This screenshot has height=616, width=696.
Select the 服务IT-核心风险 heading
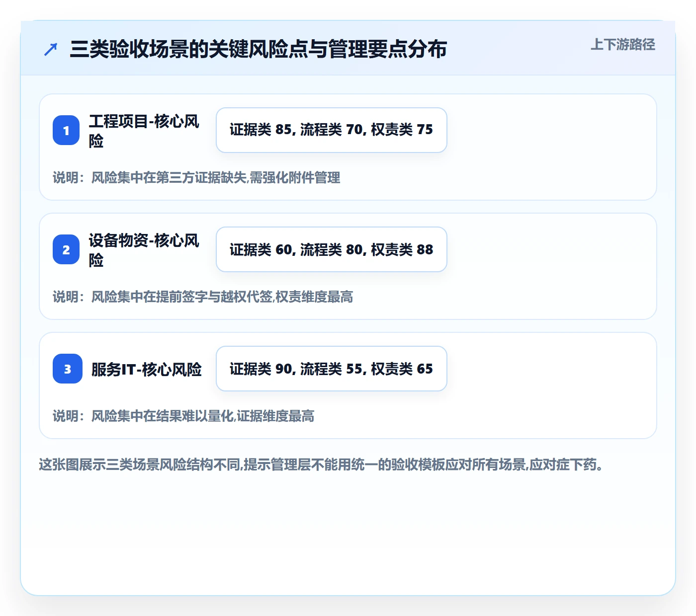click(x=147, y=369)
